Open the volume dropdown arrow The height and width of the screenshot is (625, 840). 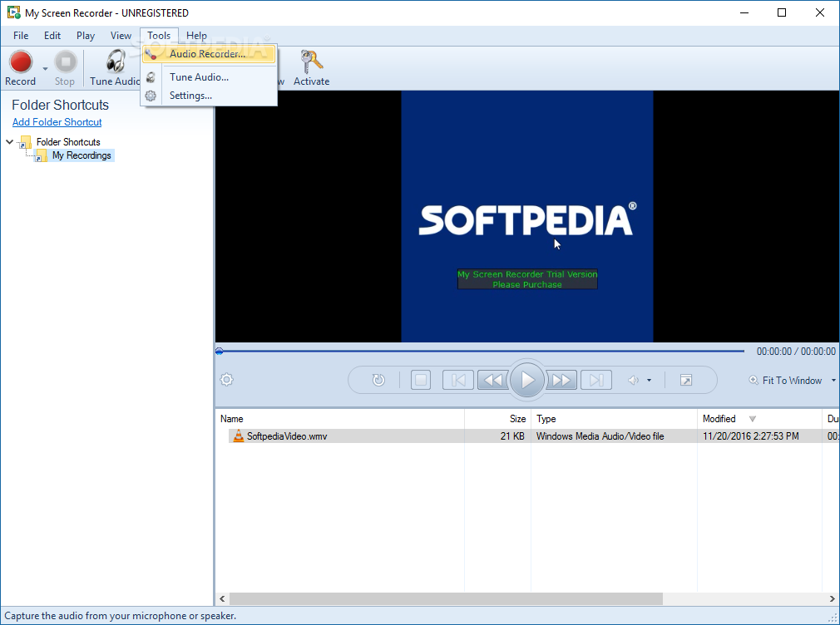[x=650, y=381]
